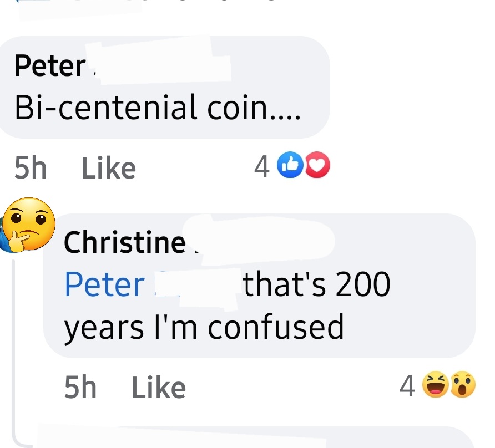Click the surprised Wow reaction emoji
Screen dimensions: 495x448
(462, 384)
